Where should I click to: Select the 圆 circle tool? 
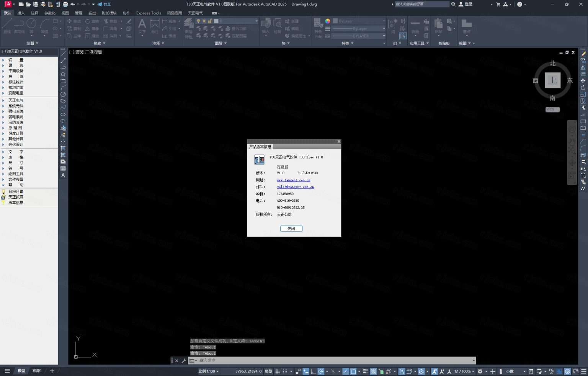pos(31,26)
